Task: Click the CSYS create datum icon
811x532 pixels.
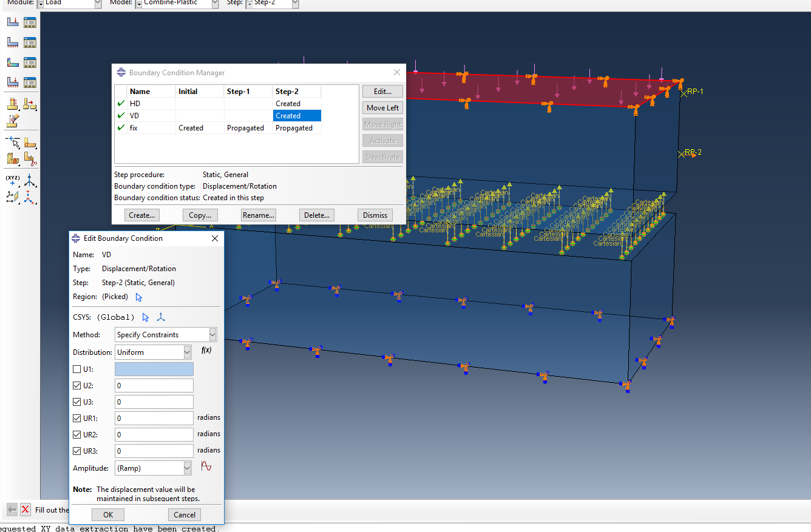Action: click(x=161, y=317)
